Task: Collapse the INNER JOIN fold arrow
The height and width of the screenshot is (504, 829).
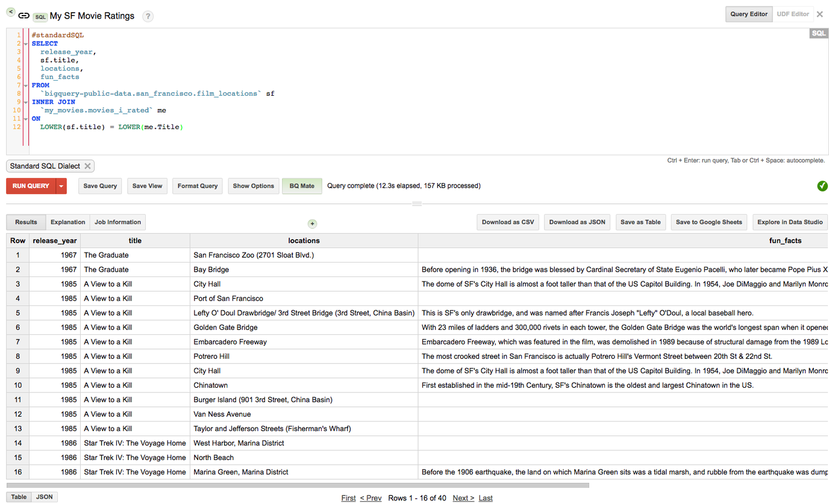Action: point(26,102)
